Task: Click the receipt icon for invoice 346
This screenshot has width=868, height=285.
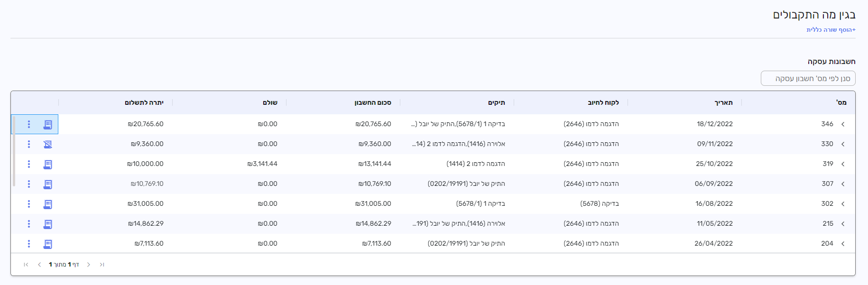Action: tap(48, 124)
